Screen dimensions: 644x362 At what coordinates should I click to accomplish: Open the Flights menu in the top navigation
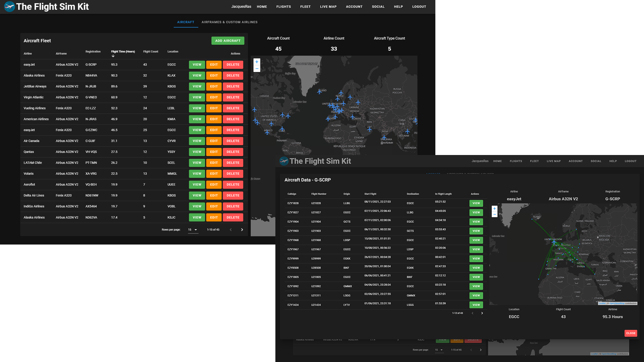[x=283, y=7]
